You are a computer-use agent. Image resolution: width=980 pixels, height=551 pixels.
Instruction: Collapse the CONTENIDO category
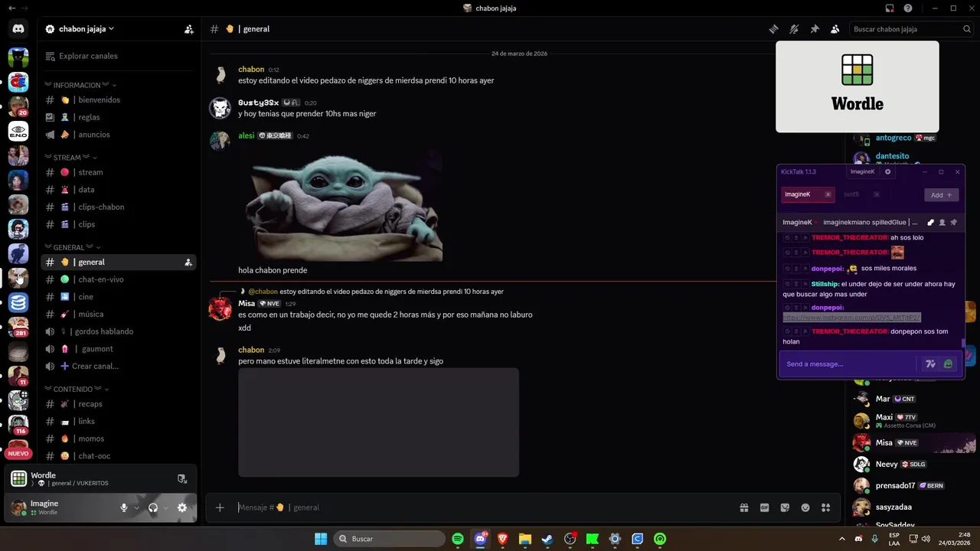pyautogui.click(x=77, y=389)
